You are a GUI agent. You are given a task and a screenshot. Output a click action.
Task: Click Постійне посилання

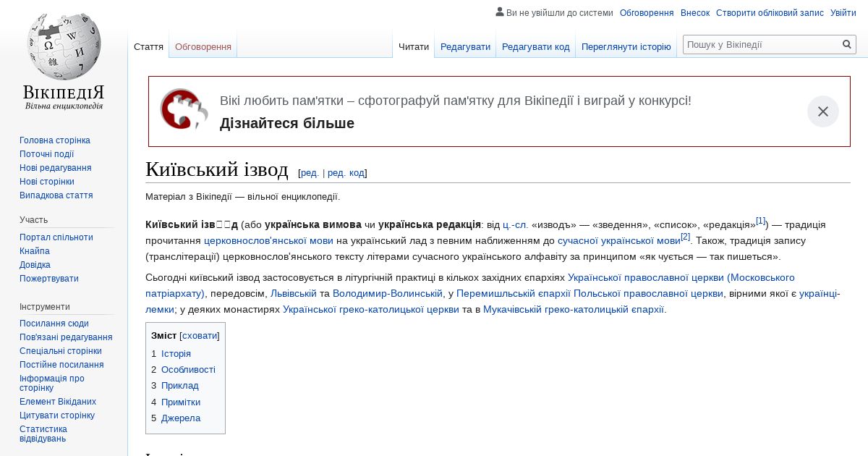(61, 365)
